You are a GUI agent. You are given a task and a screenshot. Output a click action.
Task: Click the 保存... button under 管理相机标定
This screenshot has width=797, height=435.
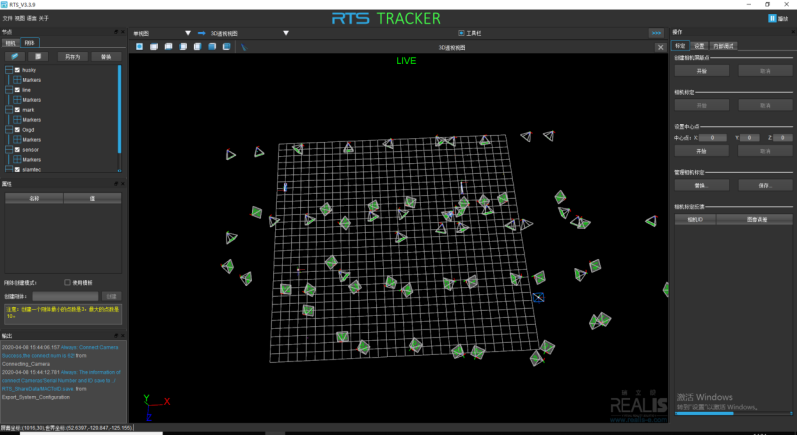tap(765, 185)
